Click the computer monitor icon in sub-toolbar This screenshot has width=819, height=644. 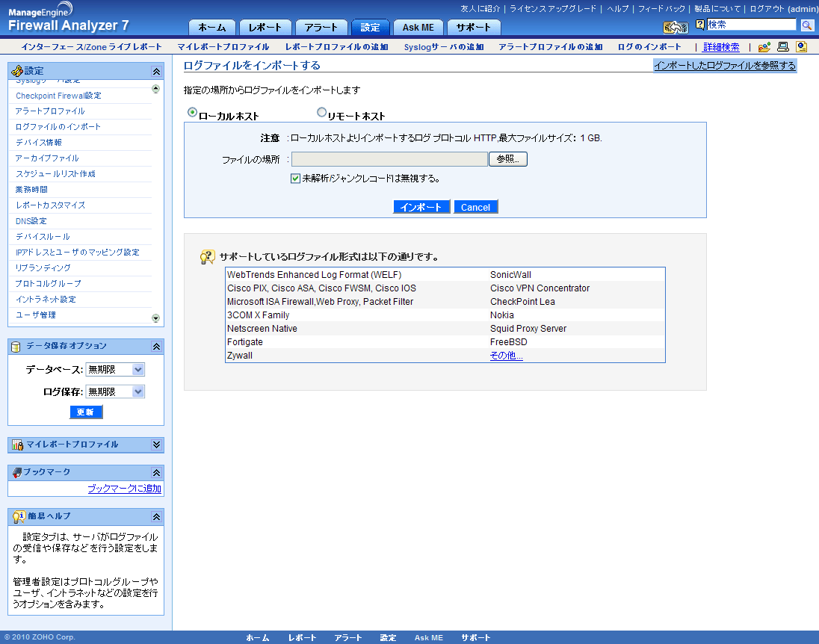coord(782,46)
